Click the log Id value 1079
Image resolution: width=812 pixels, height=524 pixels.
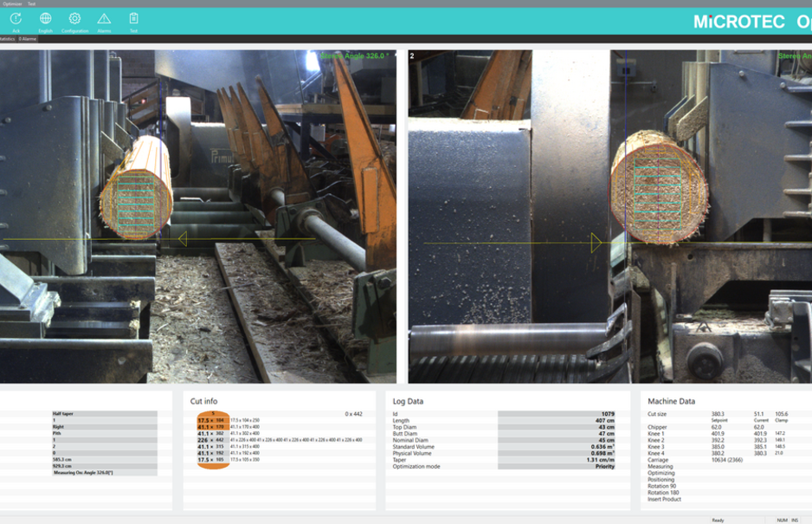click(607, 414)
